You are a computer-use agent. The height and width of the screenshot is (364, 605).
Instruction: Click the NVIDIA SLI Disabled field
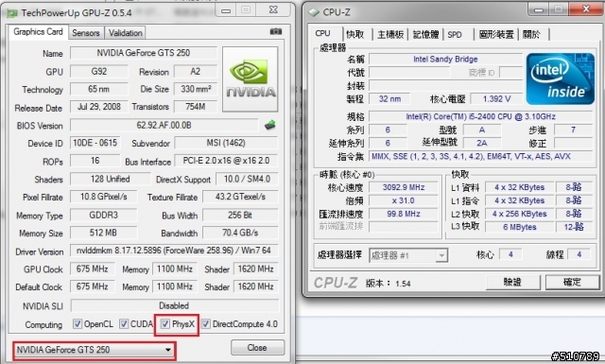click(x=174, y=305)
